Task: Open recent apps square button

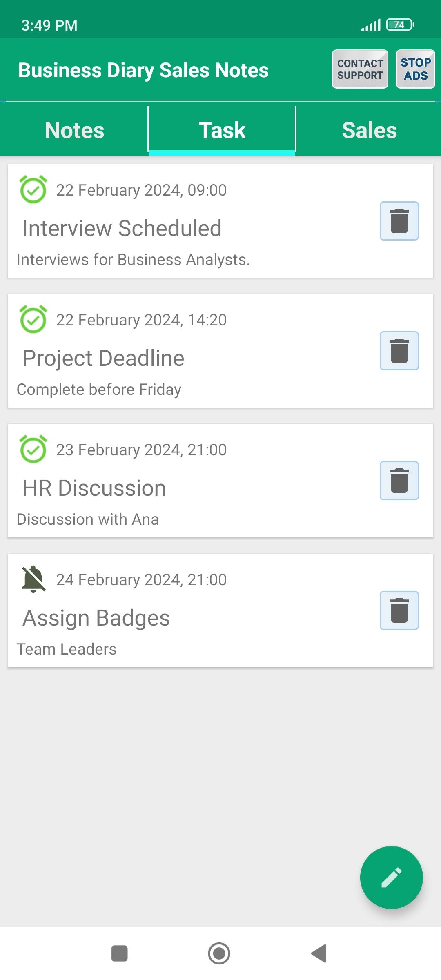Action: click(x=120, y=953)
